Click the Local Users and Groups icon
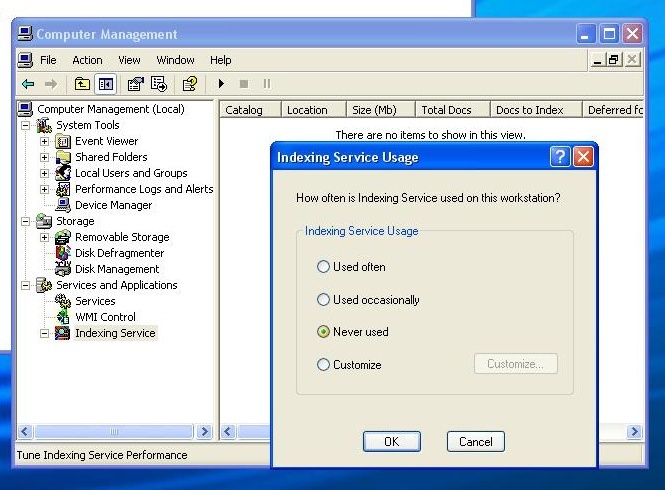665x490 pixels. pyautogui.click(x=63, y=173)
